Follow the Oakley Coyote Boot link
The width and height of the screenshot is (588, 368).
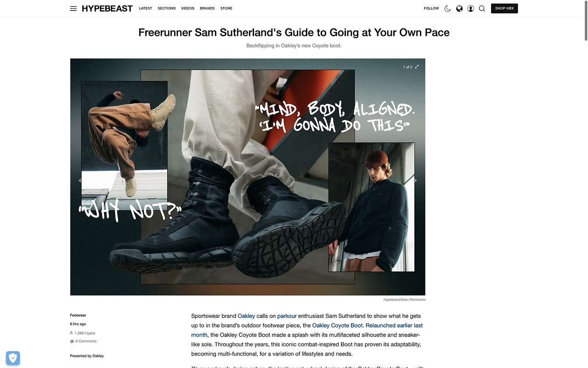[x=337, y=325]
